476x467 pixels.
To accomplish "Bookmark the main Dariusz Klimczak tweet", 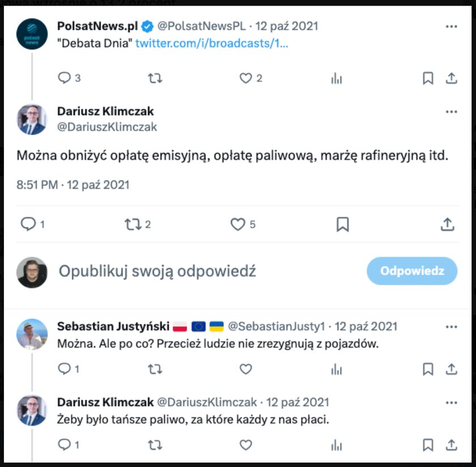I will point(342,224).
